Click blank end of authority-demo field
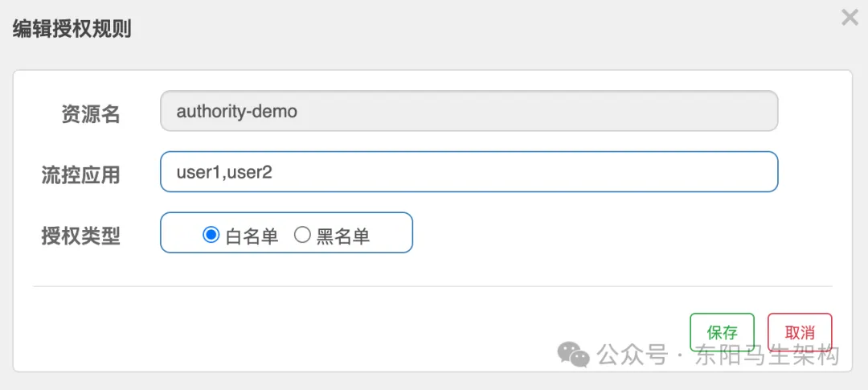The height and width of the screenshot is (390, 868). [x=563, y=111]
